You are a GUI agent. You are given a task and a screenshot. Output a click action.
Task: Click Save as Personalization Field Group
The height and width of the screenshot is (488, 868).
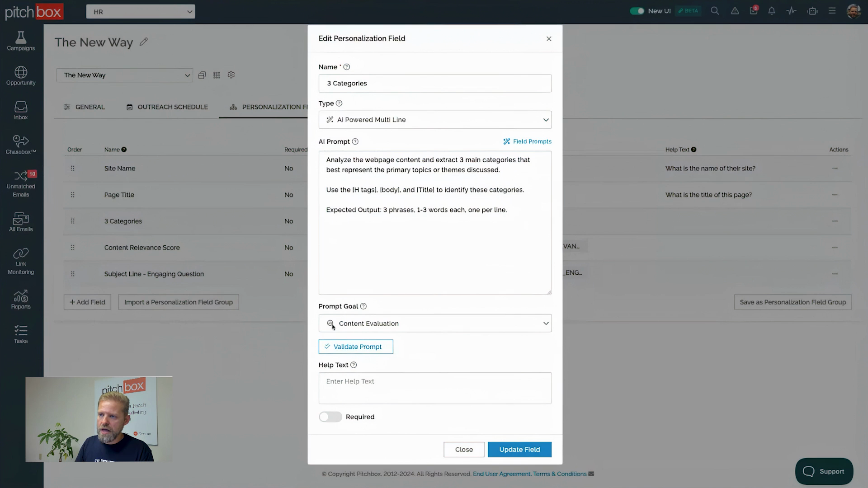point(793,302)
